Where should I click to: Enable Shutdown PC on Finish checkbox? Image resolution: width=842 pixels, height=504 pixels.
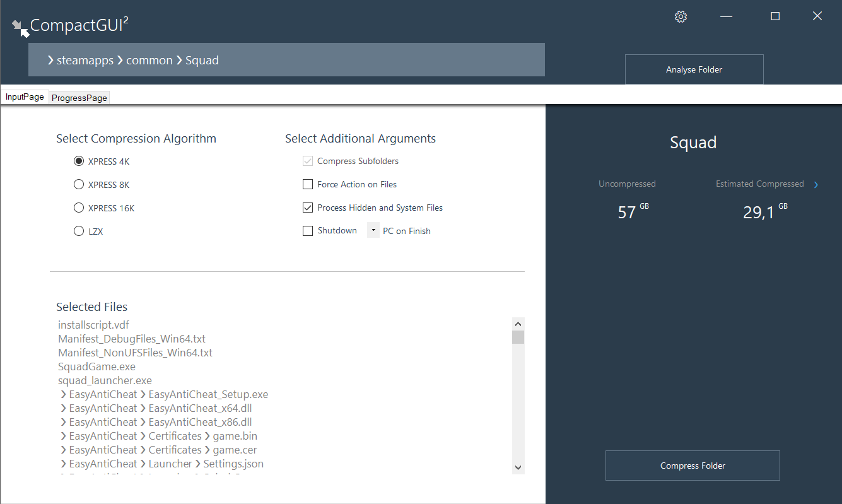[x=308, y=231]
